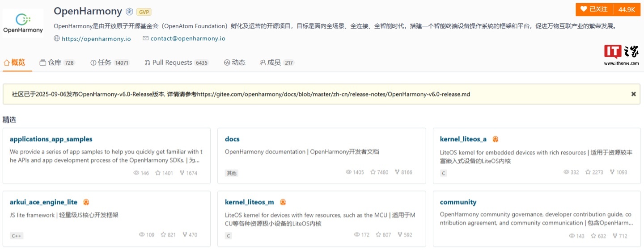Viewport: 644px width, 250px height.
Task: Click the watch eye icon on community card
Action: [x=572, y=236]
